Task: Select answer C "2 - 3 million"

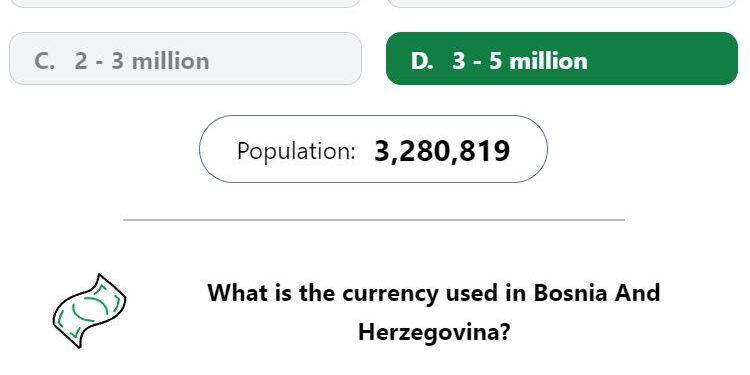Action: coord(186,58)
